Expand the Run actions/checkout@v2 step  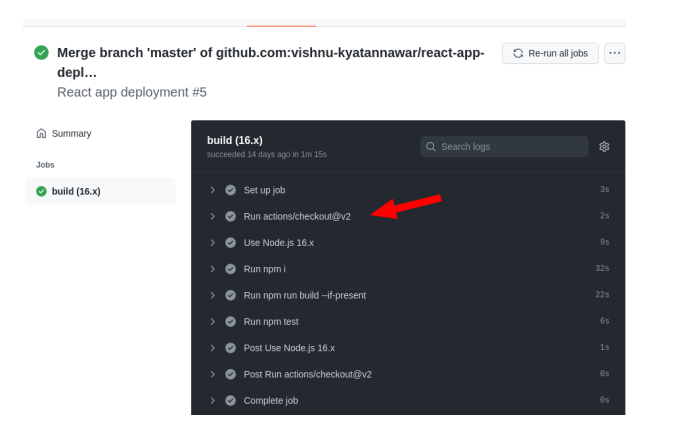[212, 216]
